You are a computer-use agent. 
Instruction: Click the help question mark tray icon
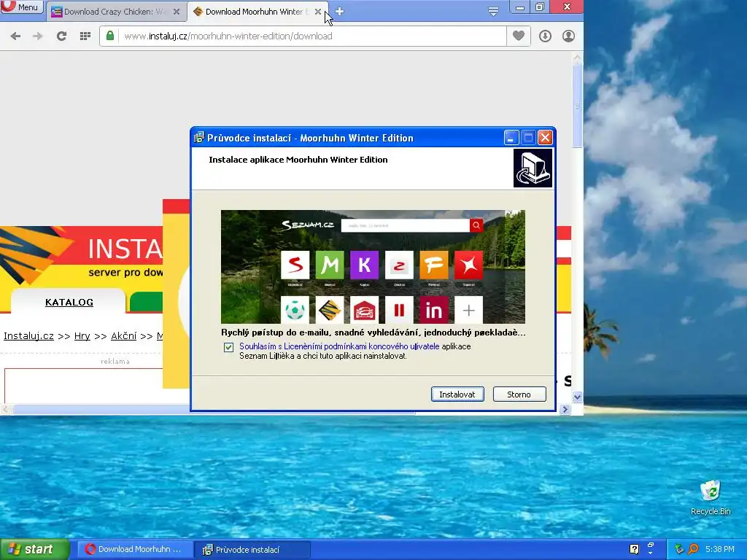tap(634, 549)
